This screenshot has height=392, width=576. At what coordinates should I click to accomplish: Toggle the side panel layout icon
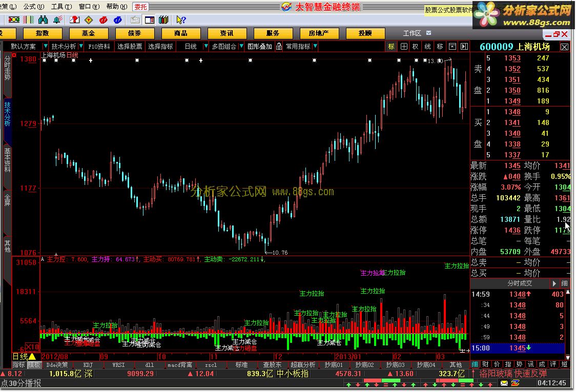pyautogui.click(x=150, y=19)
